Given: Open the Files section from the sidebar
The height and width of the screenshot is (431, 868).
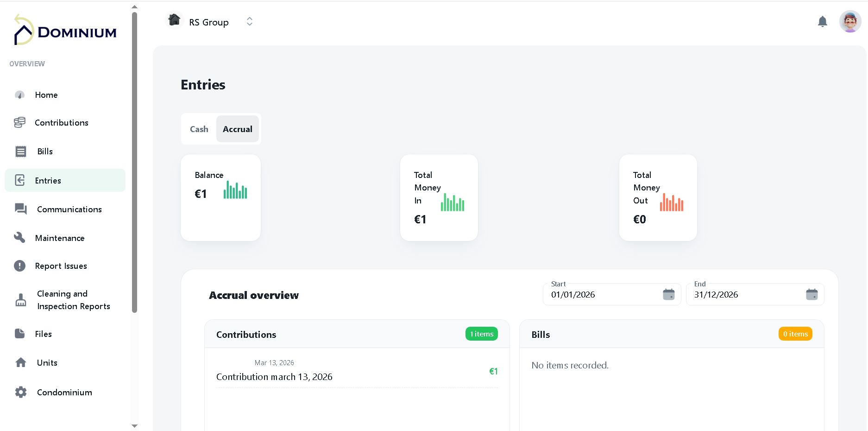Looking at the screenshot, I should (19, 333).
